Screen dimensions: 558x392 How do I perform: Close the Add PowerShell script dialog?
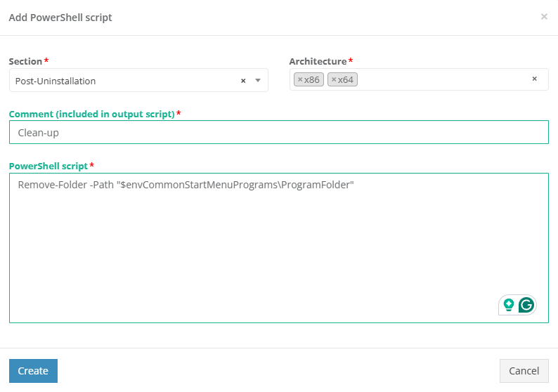544,17
